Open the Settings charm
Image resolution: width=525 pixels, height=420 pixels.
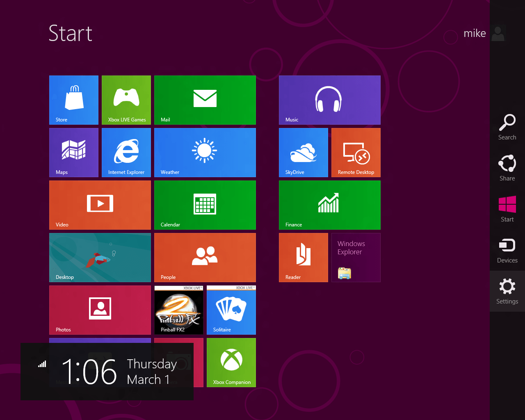[507, 291]
